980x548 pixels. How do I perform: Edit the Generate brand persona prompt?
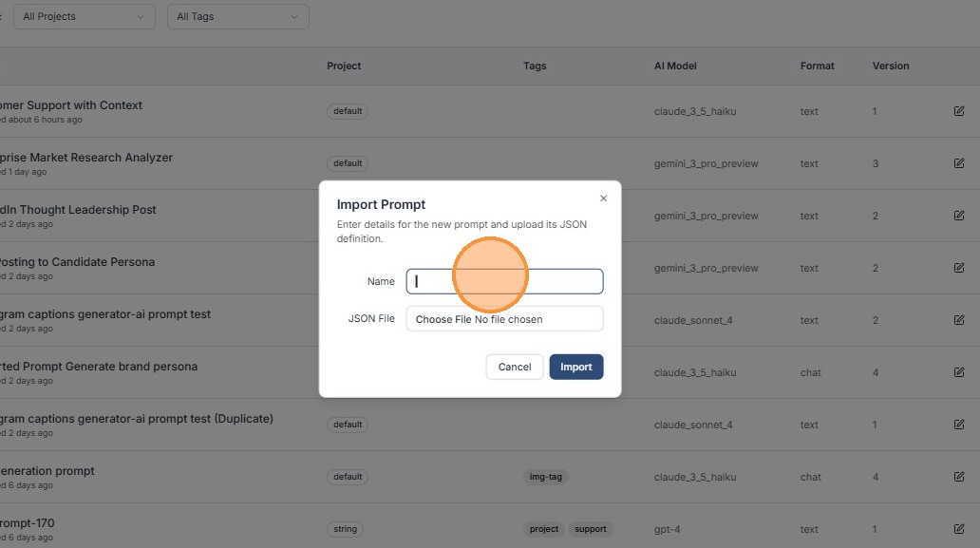pos(958,372)
